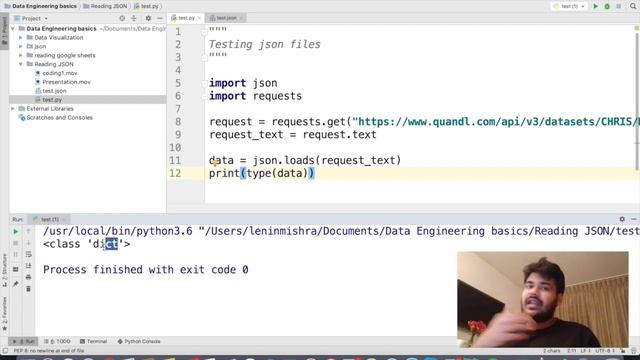Open TODO tool window tab
This screenshot has height=360, width=640.
point(57,342)
